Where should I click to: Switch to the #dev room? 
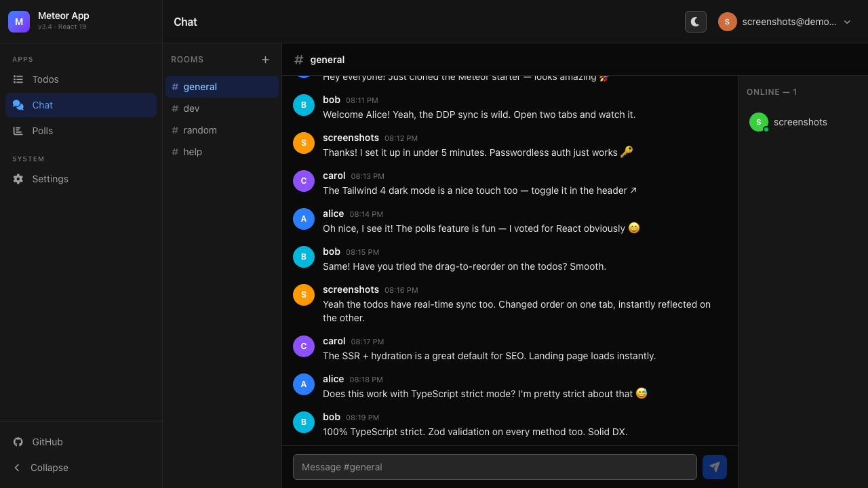(191, 108)
